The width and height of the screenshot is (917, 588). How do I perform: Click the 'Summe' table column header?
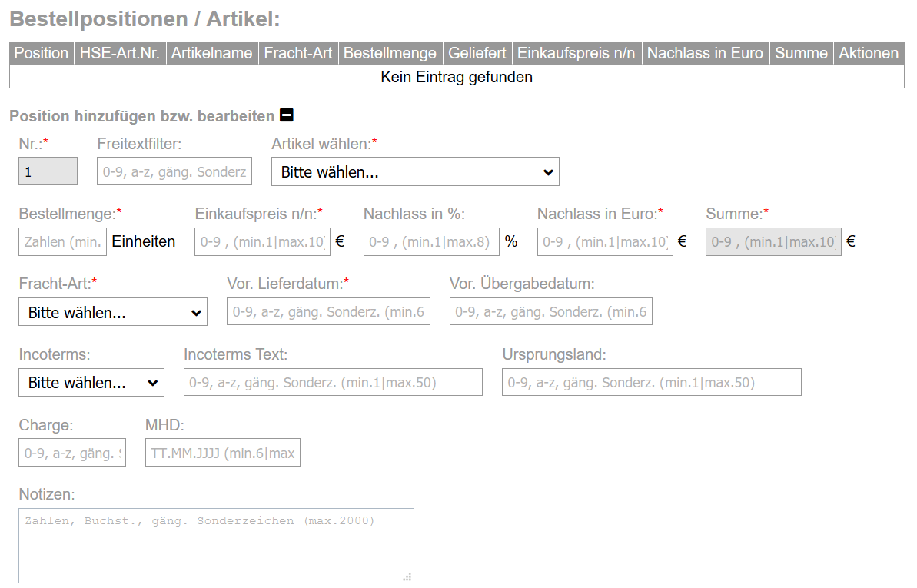(801, 53)
